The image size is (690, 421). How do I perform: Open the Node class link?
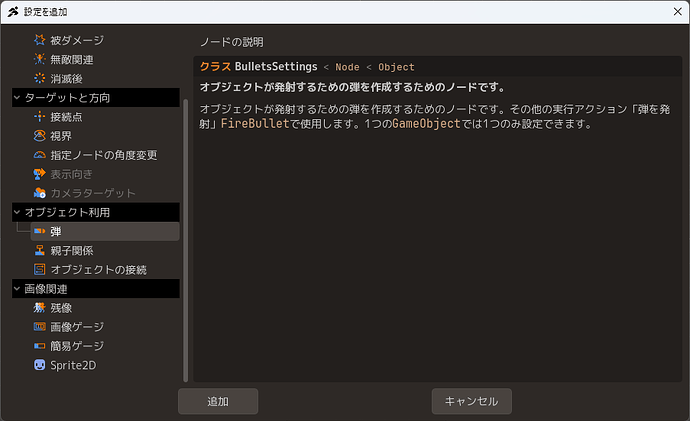click(x=347, y=67)
